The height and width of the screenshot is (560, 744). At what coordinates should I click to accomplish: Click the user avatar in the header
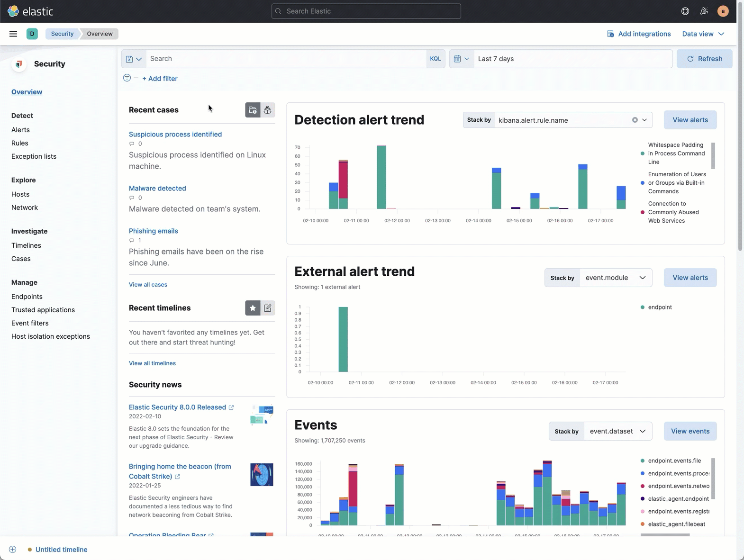[723, 11]
